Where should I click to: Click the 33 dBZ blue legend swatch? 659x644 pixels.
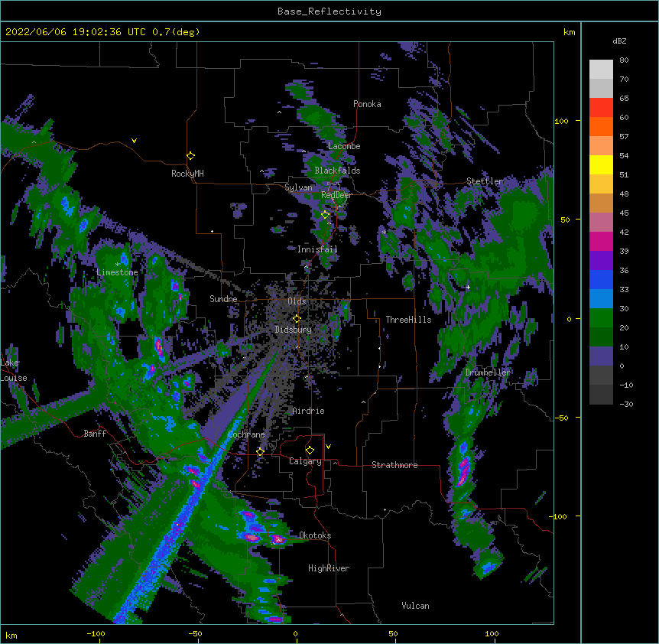pos(601,279)
